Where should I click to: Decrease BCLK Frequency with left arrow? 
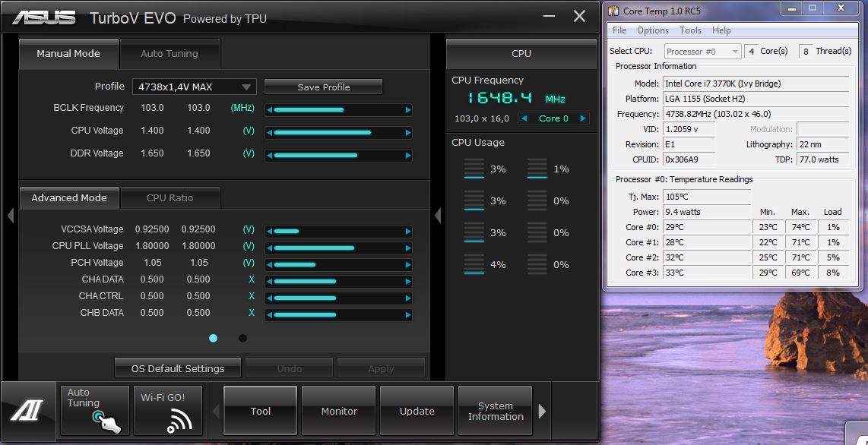(270, 110)
